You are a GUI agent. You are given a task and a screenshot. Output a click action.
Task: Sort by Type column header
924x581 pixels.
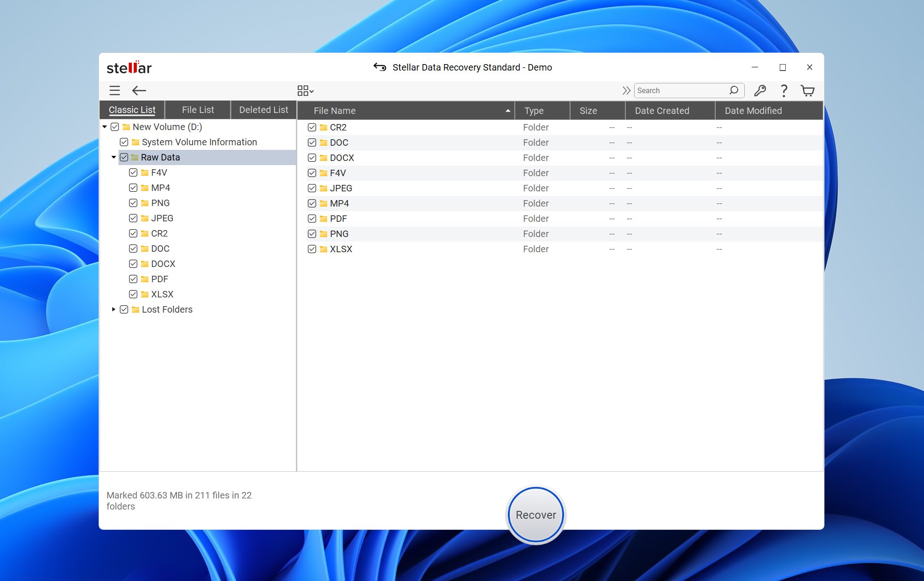542,111
